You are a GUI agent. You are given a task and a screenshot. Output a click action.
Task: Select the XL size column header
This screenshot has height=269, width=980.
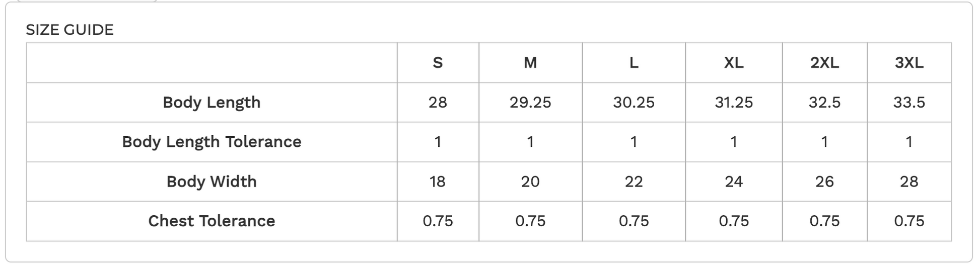pos(733,63)
